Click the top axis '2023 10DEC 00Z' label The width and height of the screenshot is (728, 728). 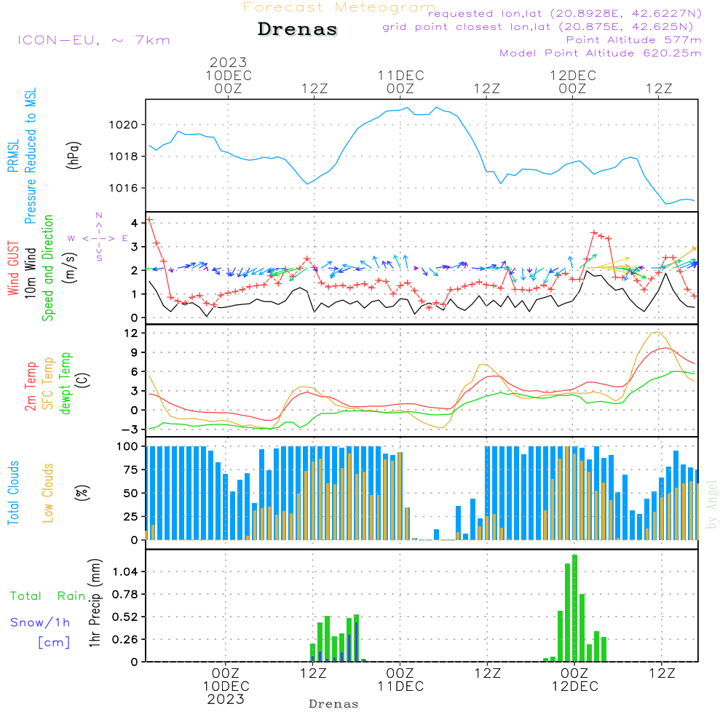click(229, 75)
